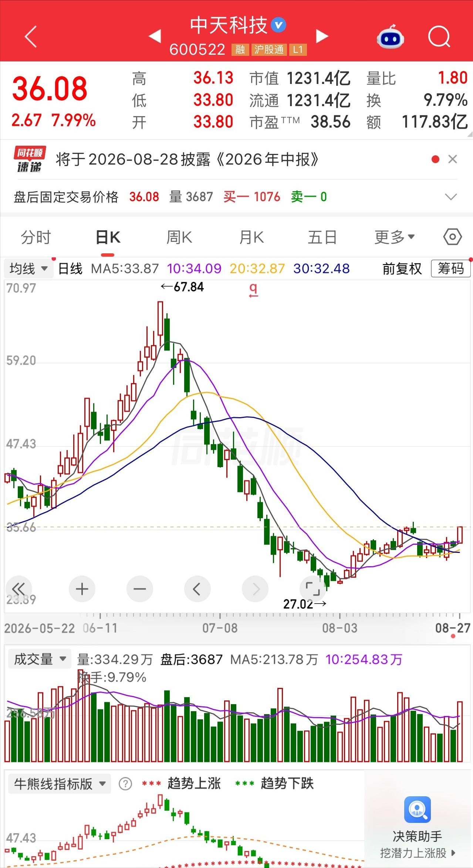The height and width of the screenshot is (868, 473).
Task: Tap 买一 1076 quote
Action: click(252, 197)
